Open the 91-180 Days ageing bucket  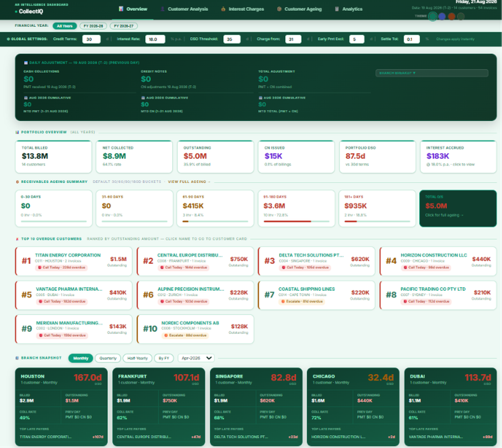click(x=297, y=208)
